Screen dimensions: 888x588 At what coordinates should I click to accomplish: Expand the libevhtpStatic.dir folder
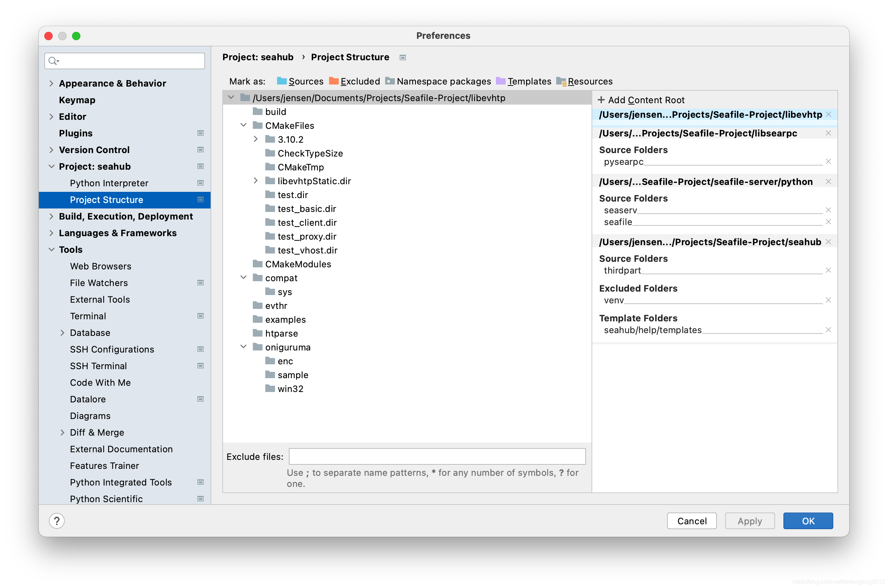point(256,181)
